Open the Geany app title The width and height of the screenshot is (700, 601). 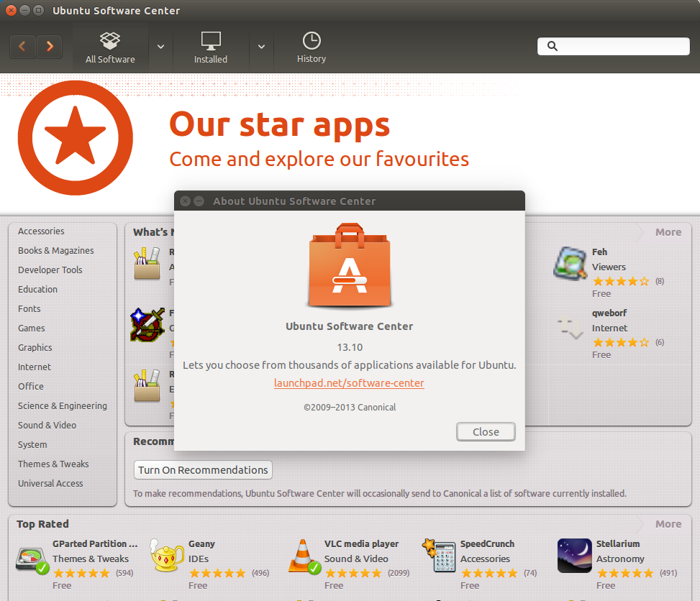pos(201,544)
